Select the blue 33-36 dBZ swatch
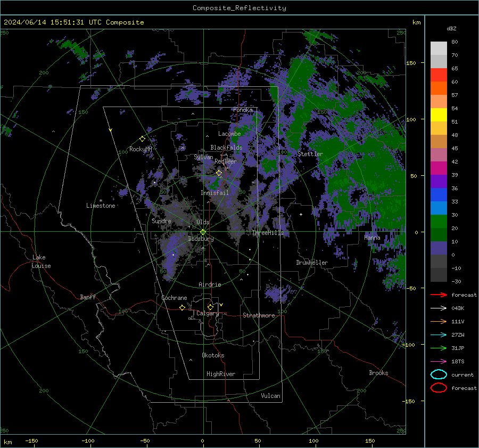 pyautogui.click(x=439, y=195)
